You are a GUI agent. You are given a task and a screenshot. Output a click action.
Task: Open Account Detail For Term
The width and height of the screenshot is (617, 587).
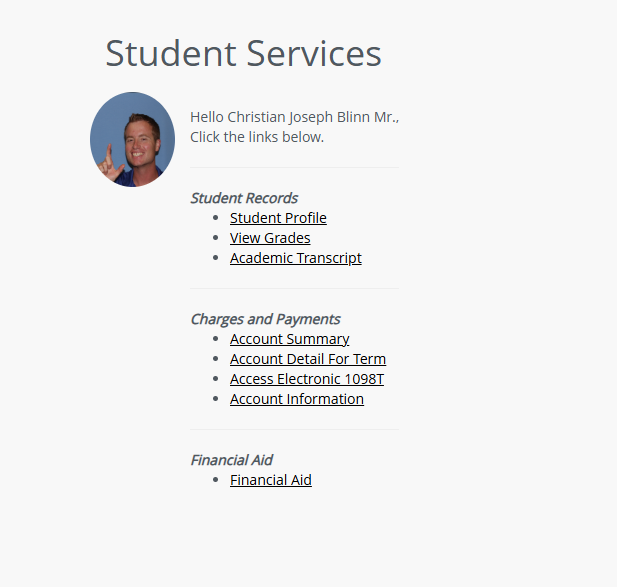pos(308,359)
